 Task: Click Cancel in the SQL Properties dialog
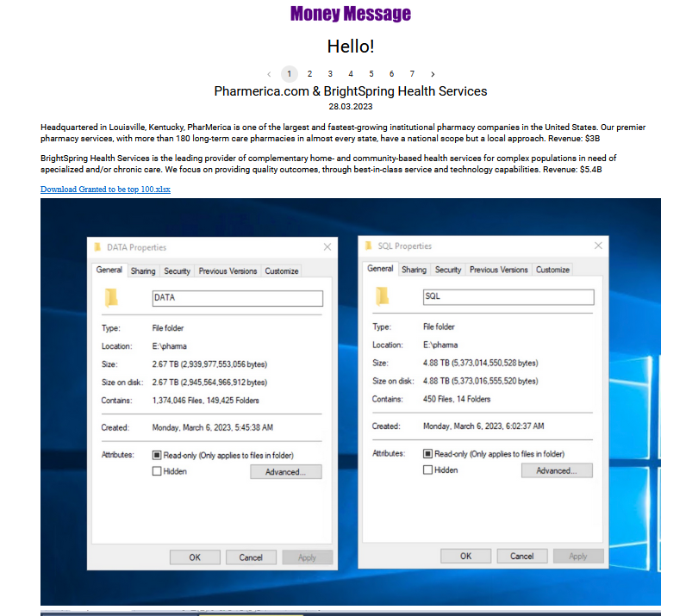522,556
